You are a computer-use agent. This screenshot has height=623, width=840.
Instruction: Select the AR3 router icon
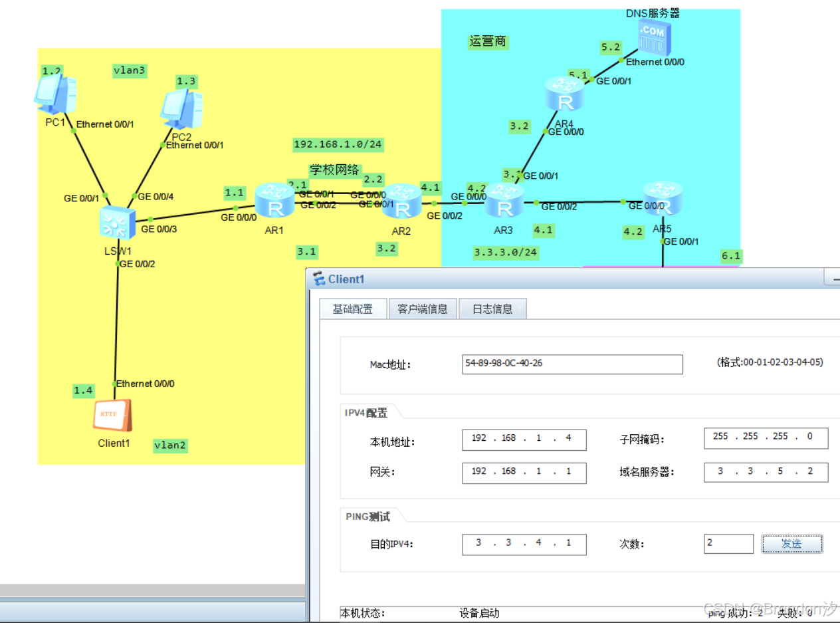point(504,199)
